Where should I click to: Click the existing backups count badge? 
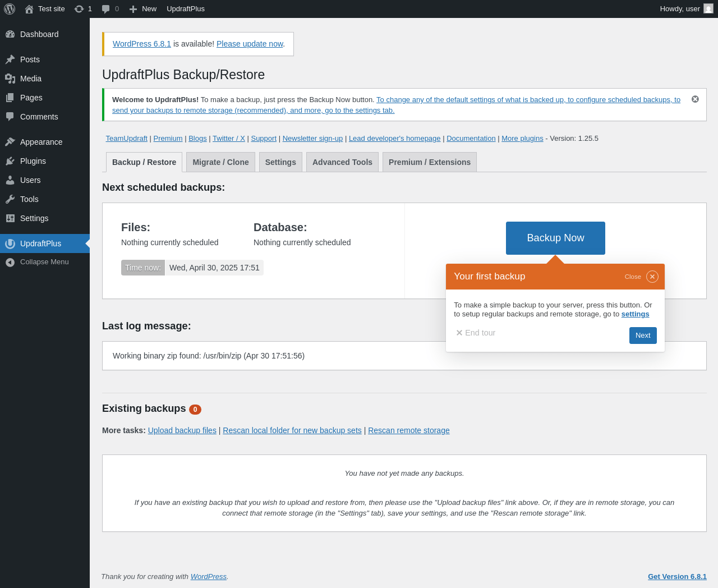point(195,410)
